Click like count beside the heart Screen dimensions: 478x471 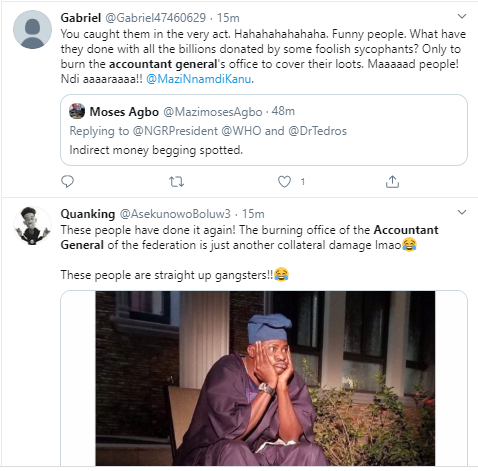click(303, 182)
